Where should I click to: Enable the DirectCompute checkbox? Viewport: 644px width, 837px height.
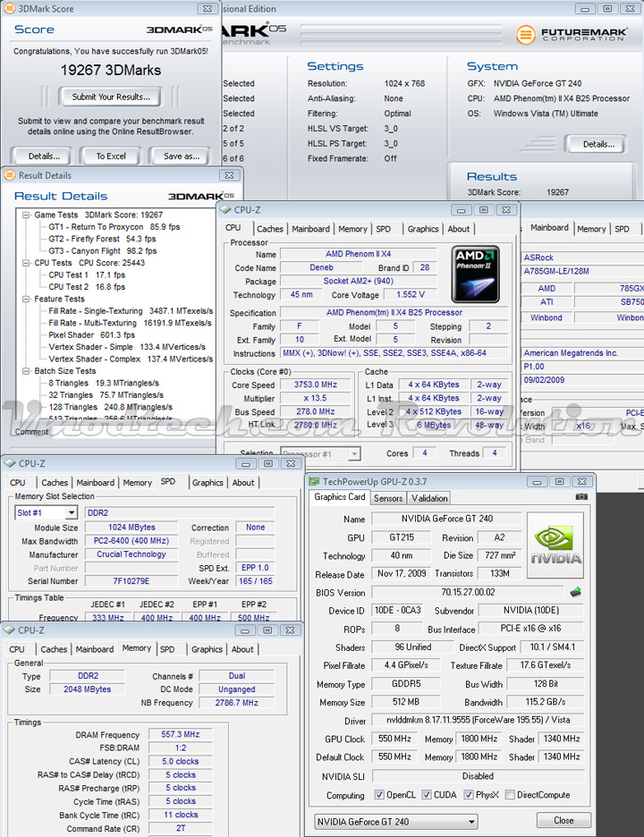point(510,795)
